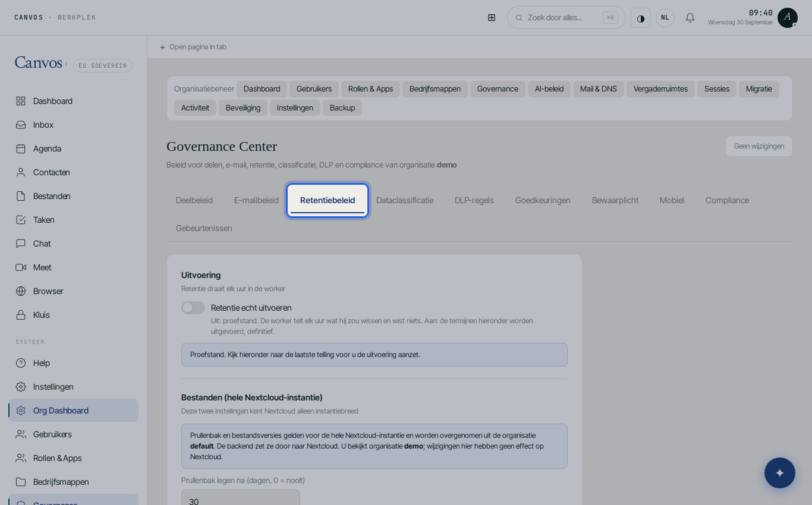The width and height of the screenshot is (812, 505).
Task: Open the Compliance tab
Action: pos(727,200)
